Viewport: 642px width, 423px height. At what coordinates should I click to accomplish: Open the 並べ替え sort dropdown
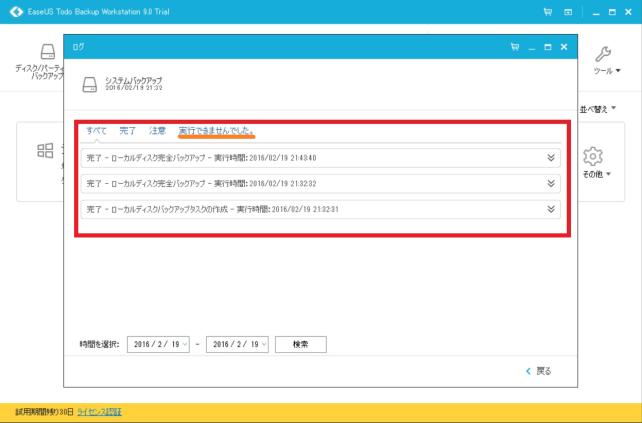[598, 109]
